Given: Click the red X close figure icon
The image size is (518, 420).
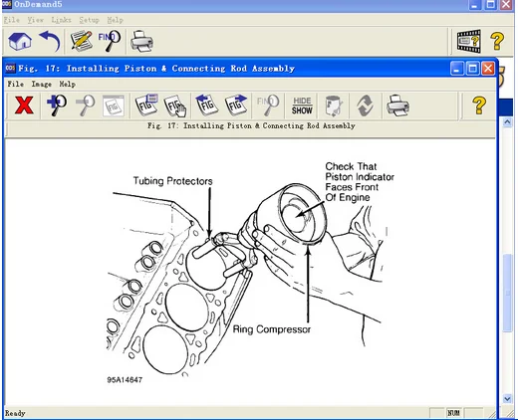Looking at the screenshot, I should pyautogui.click(x=24, y=105).
